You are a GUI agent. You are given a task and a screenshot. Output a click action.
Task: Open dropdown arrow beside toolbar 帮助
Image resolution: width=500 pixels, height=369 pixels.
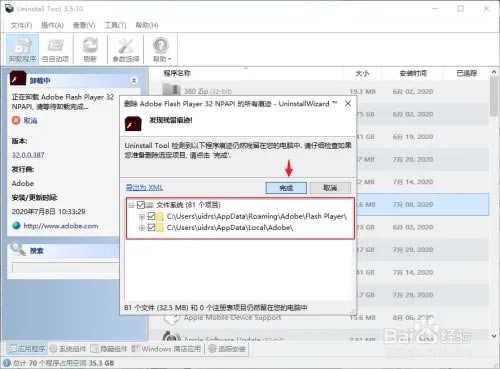click(169, 59)
